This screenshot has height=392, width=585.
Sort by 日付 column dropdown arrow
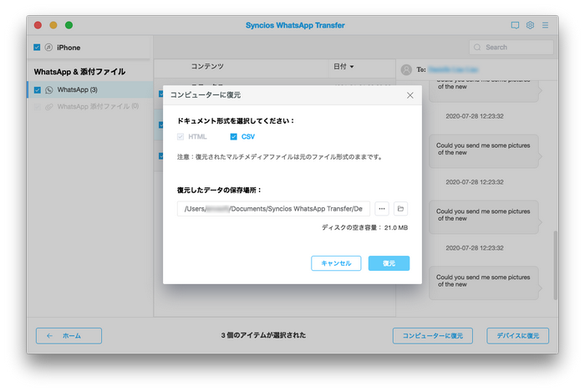click(352, 67)
